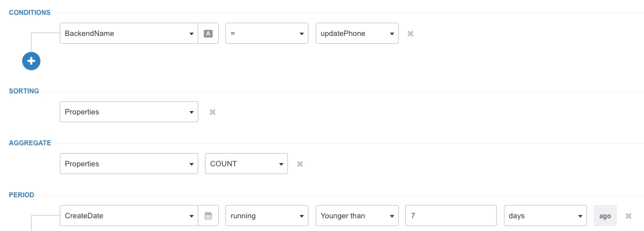Image resolution: width=644 pixels, height=231 pixels.
Task: Open the aggregate Properties field dropdown
Action: [x=128, y=164]
